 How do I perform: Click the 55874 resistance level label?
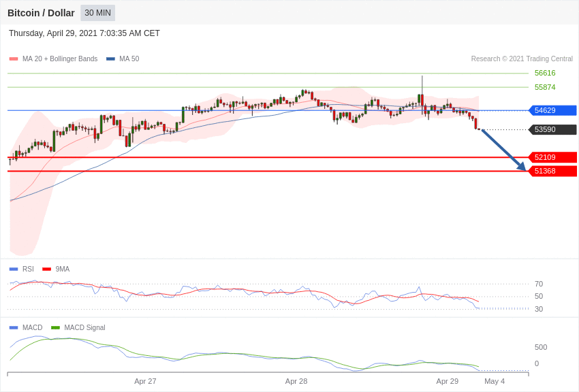pyautogui.click(x=545, y=87)
